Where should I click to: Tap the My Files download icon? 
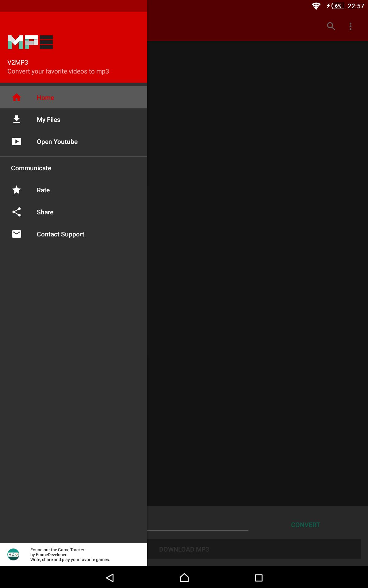[x=17, y=119]
